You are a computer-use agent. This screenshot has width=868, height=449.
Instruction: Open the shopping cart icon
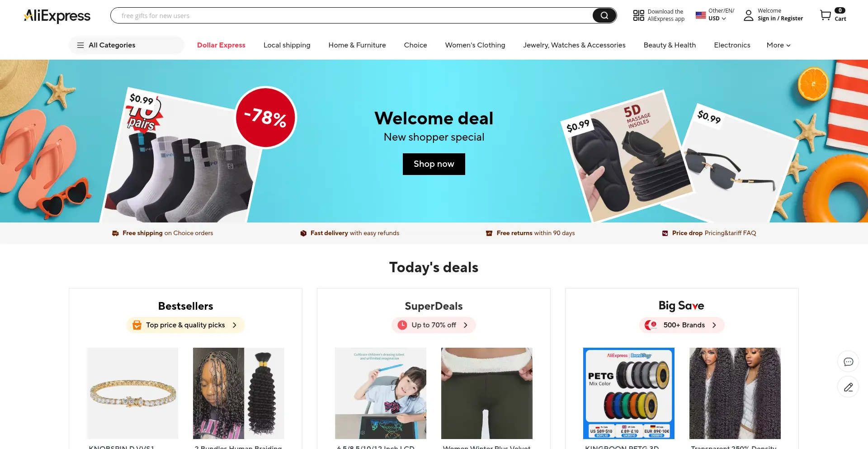tap(826, 15)
